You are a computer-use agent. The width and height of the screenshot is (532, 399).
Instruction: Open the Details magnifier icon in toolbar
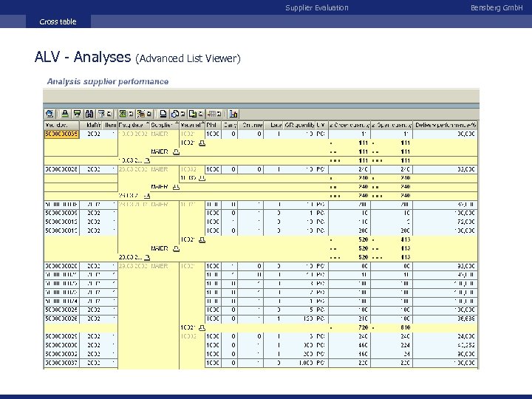point(50,114)
